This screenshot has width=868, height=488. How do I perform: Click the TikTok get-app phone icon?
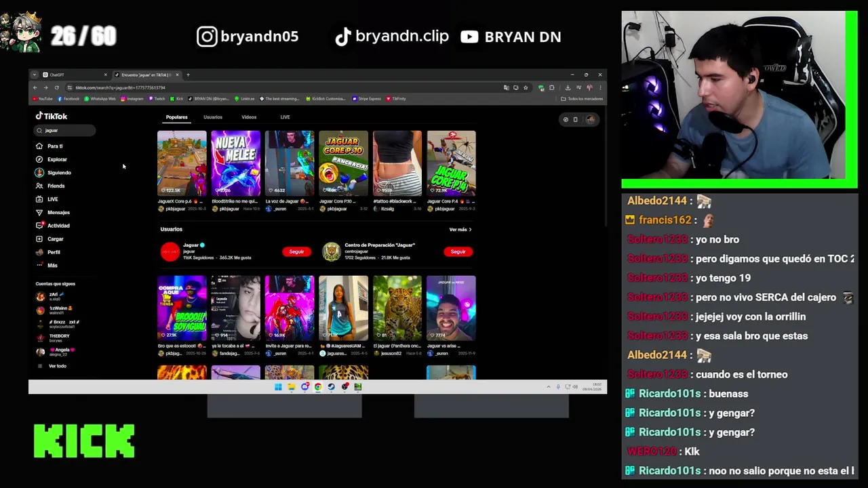coord(575,119)
